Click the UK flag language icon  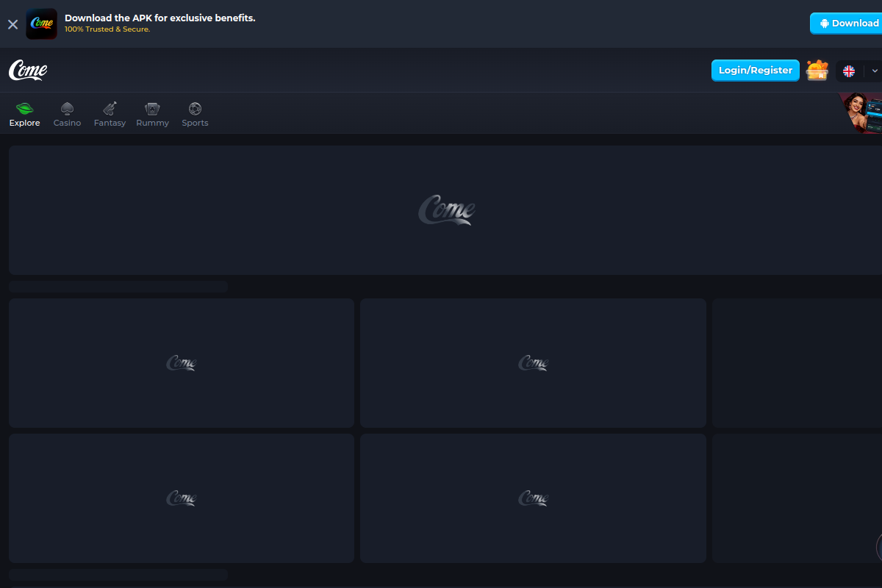click(849, 71)
